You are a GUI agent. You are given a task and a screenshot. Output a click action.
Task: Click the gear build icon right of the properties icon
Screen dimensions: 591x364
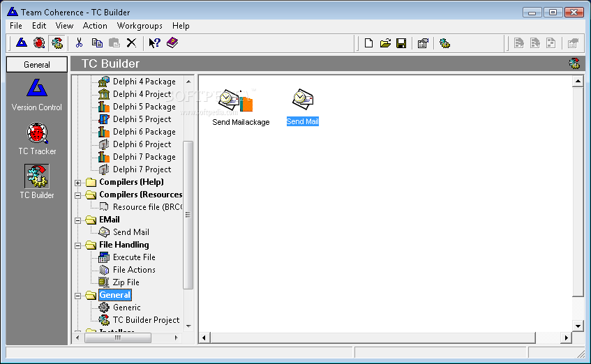point(444,43)
